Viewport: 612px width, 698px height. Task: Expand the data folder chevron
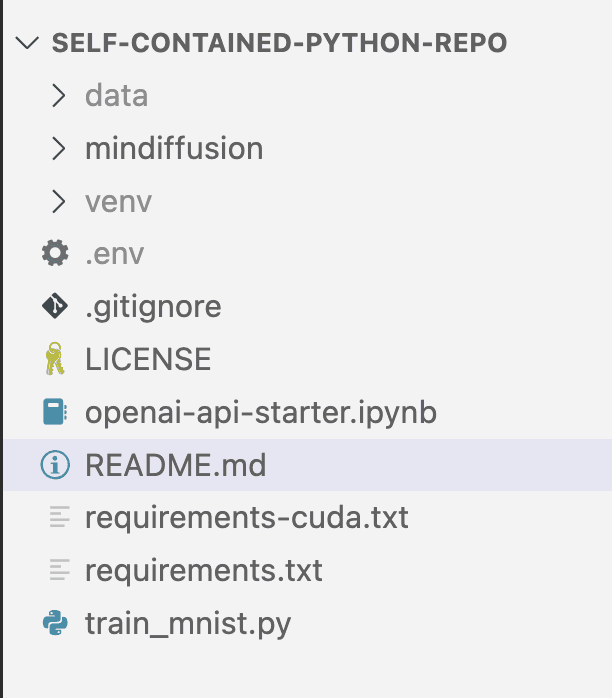click(58, 95)
